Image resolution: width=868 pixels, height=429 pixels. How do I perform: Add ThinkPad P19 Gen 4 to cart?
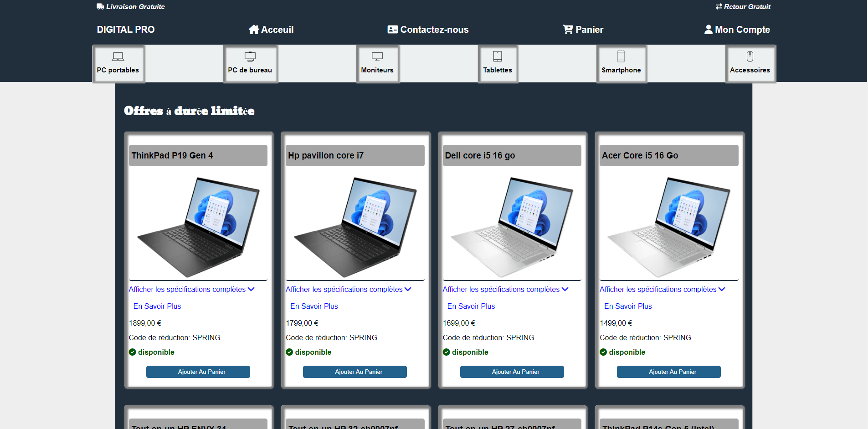(x=198, y=372)
